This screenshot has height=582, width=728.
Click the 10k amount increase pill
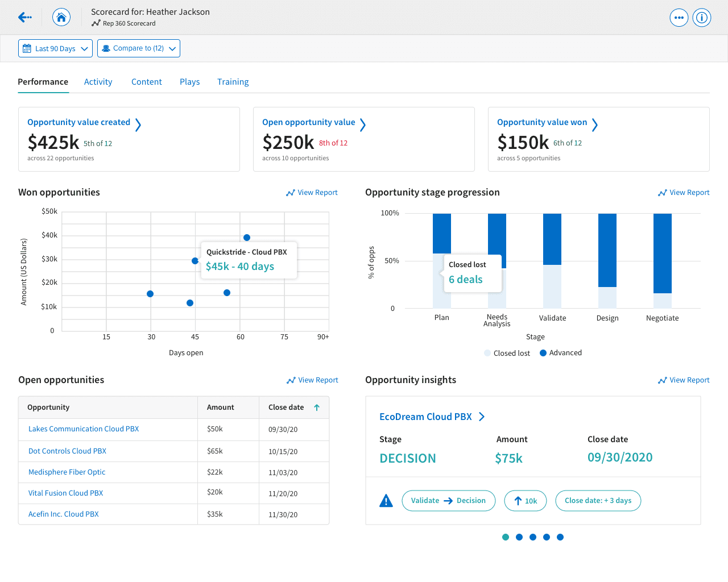coord(525,501)
